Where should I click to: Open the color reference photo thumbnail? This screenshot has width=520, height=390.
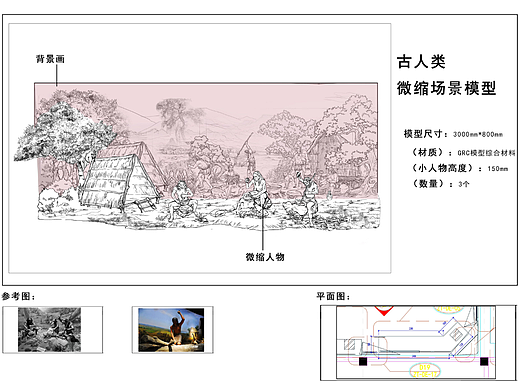[x=171, y=330]
